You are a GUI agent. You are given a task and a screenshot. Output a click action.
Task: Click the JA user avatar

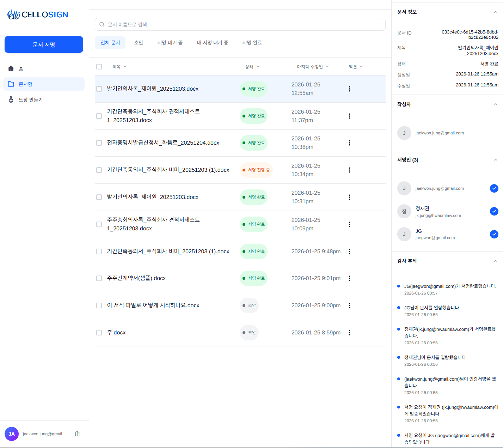click(x=12, y=434)
